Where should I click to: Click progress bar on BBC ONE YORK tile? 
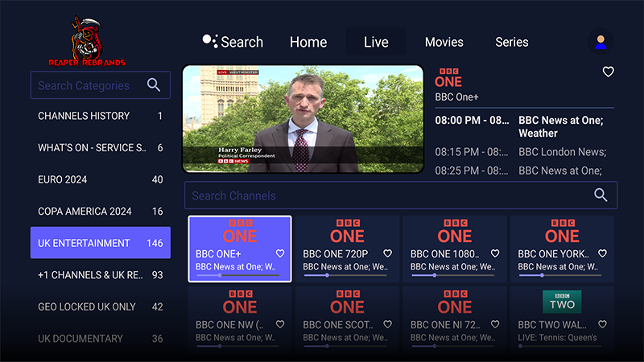(x=560, y=275)
